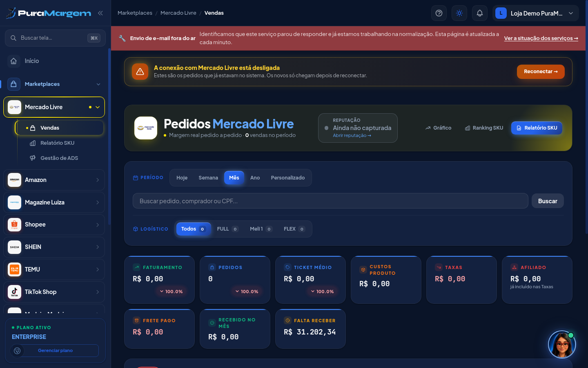Open the help question-mark icon
The image size is (588, 368).
tap(439, 13)
